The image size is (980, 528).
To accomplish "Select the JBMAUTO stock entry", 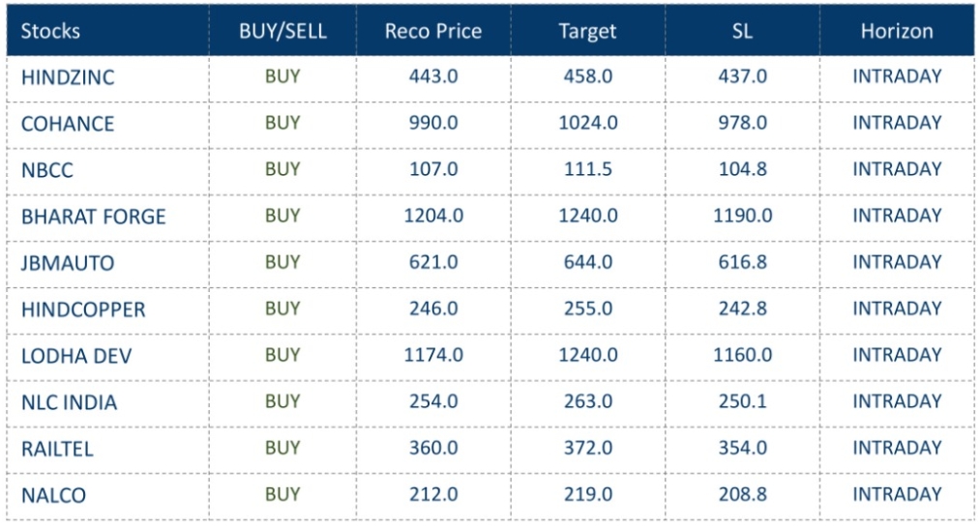I will point(68,263).
